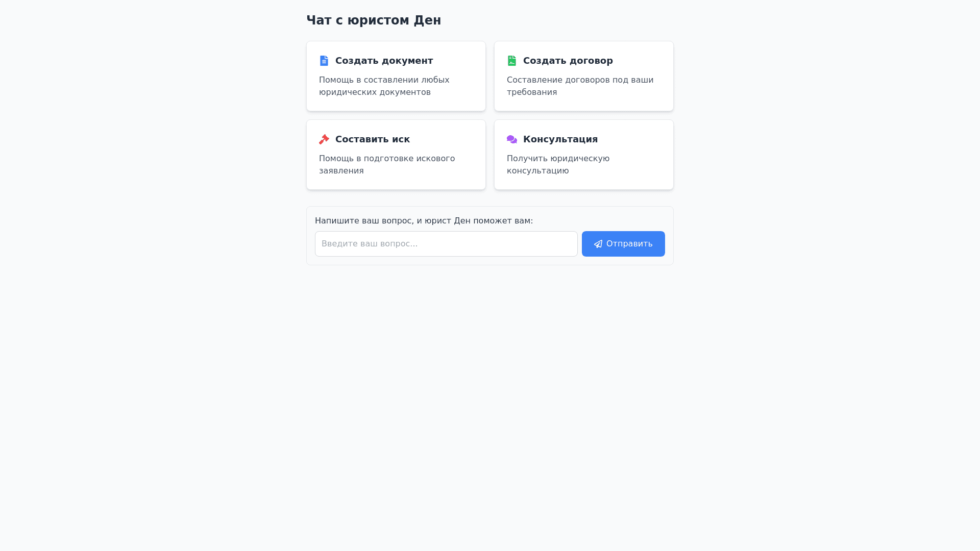Choose the "Составить иск" card title
The width and height of the screenshot is (980, 551).
(x=372, y=139)
